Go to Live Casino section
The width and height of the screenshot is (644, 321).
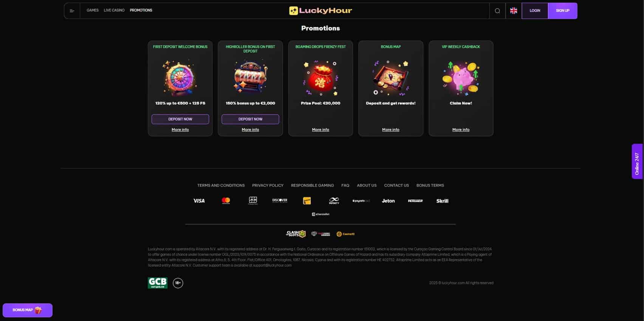pos(114,10)
